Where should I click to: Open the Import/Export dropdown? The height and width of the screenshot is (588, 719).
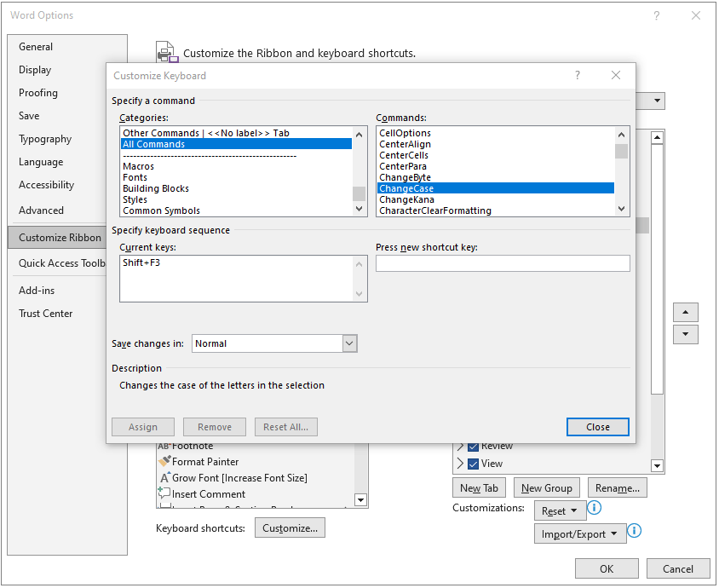pos(580,533)
